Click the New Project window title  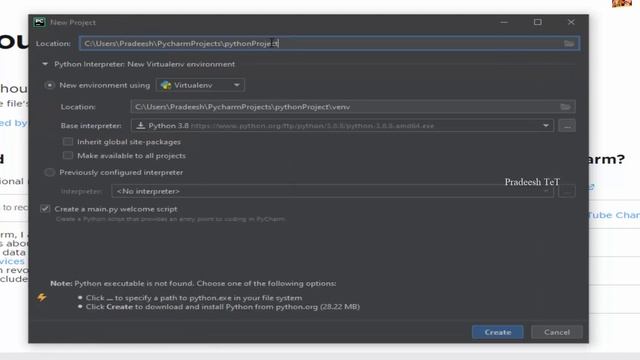(x=73, y=22)
